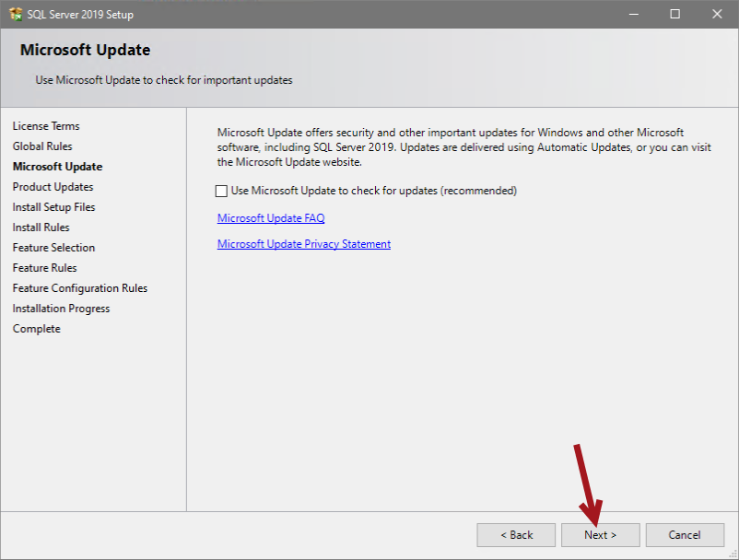Click the SQL Server Setup title bar icon
Viewport: 739px width, 560px height.
click(16, 14)
